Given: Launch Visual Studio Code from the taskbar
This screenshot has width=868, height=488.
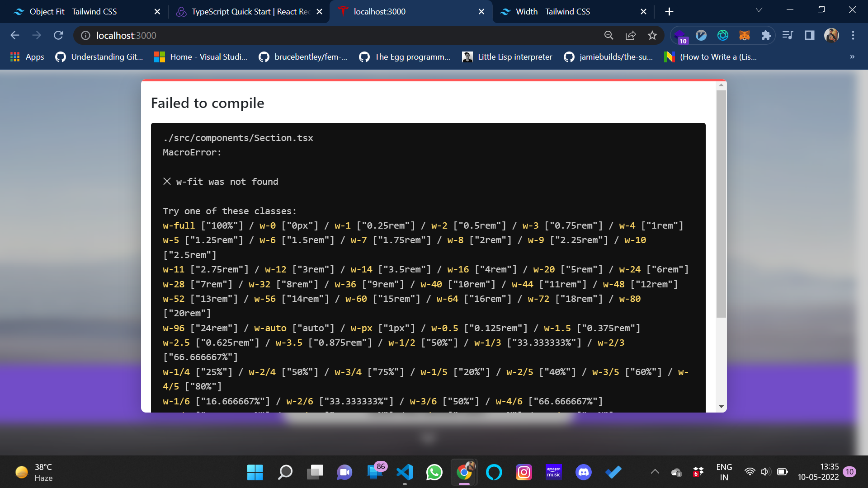Looking at the screenshot, I should 405,472.
